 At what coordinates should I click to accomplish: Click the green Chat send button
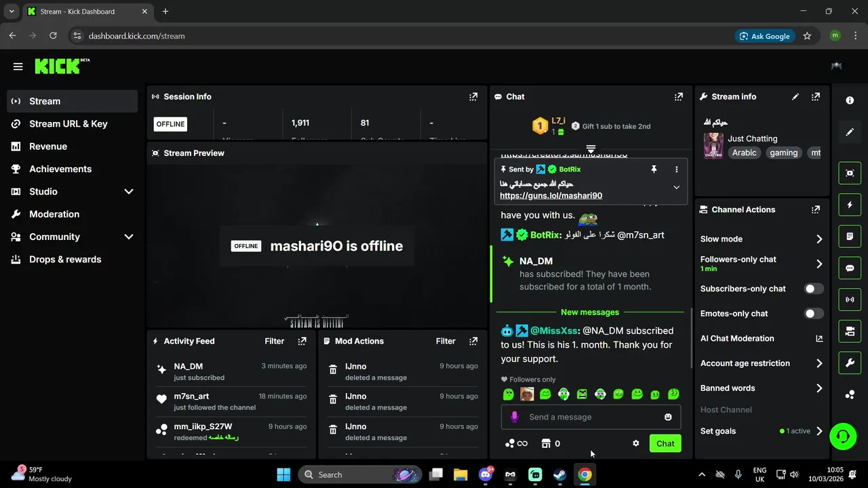(665, 443)
